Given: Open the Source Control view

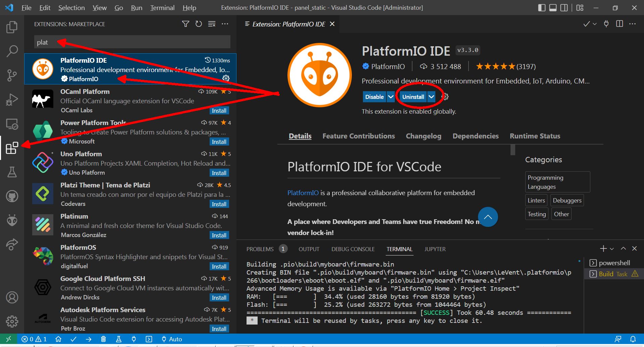Looking at the screenshot, I should [x=12, y=75].
